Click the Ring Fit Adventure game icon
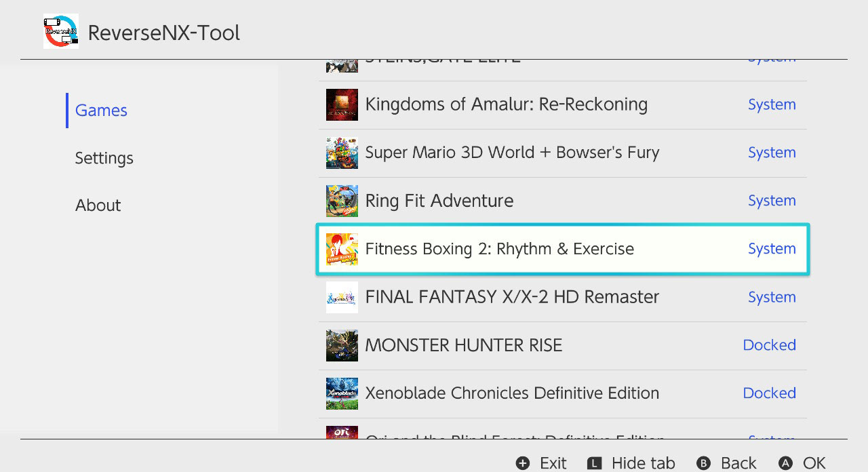 tap(342, 201)
